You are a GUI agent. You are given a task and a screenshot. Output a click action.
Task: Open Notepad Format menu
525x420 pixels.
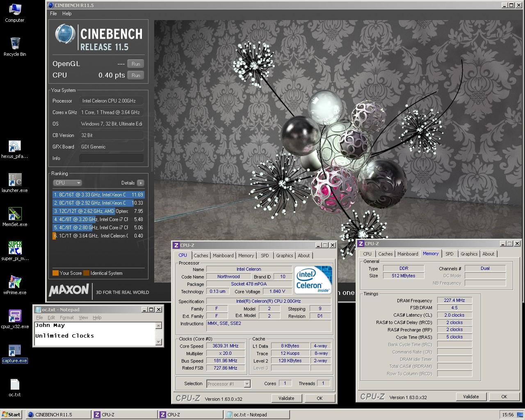(x=67, y=317)
